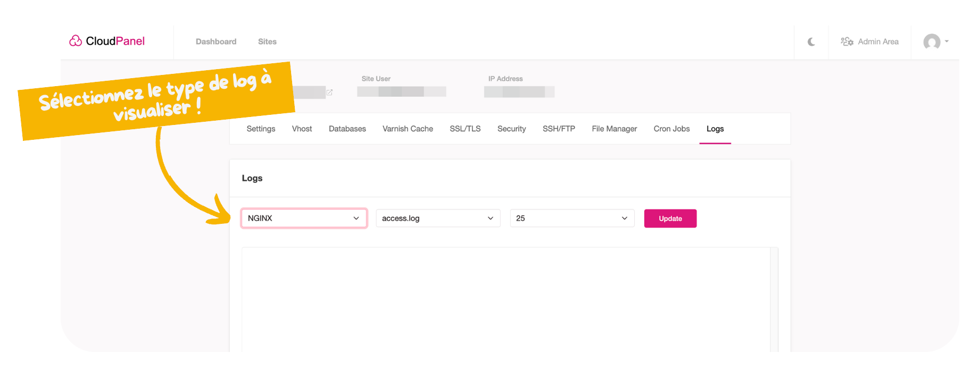Open the Varnish Cache section

[408, 129]
